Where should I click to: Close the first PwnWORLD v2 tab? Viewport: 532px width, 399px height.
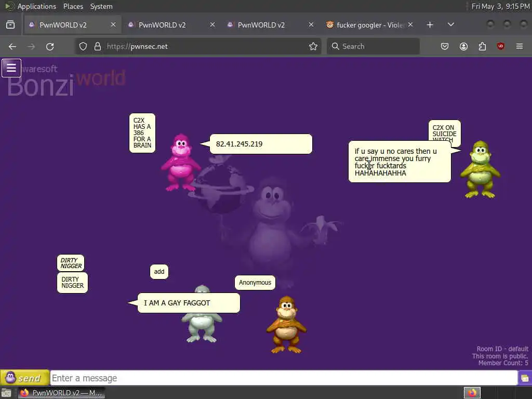pyautogui.click(x=113, y=25)
